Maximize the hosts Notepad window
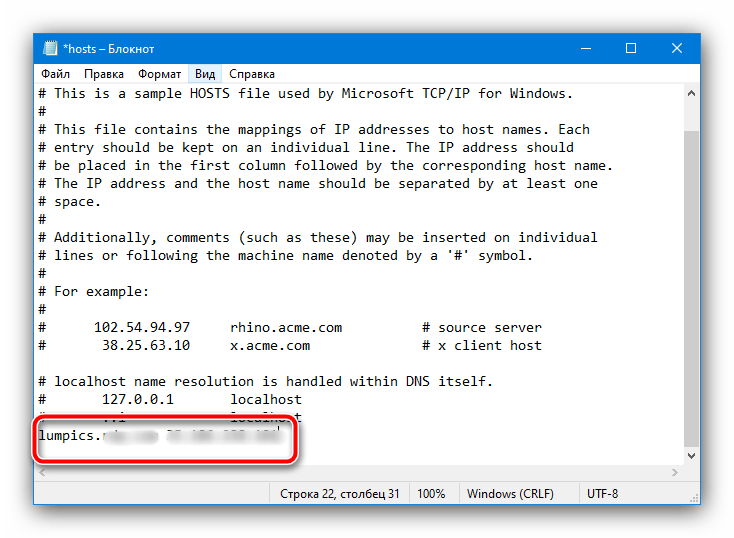 pyautogui.click(x=631, y=48)
